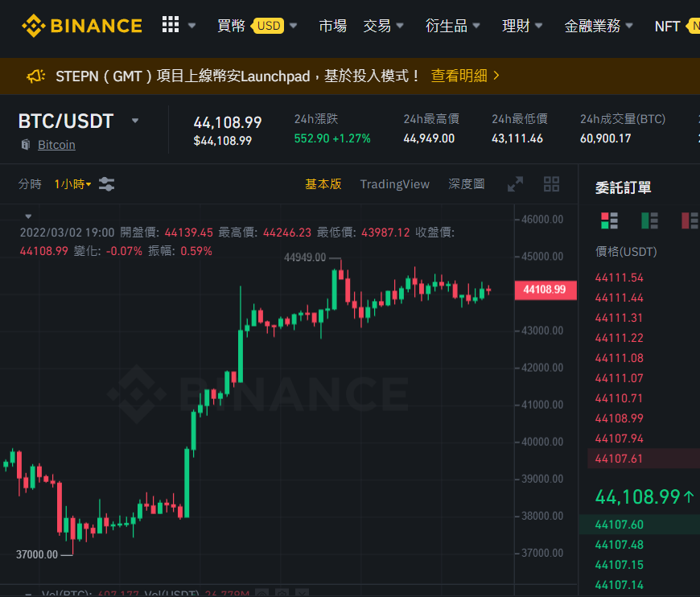Open the apps grid menu icon
The width and height of the screenshot is (700, 597).
tap(171, 25)
